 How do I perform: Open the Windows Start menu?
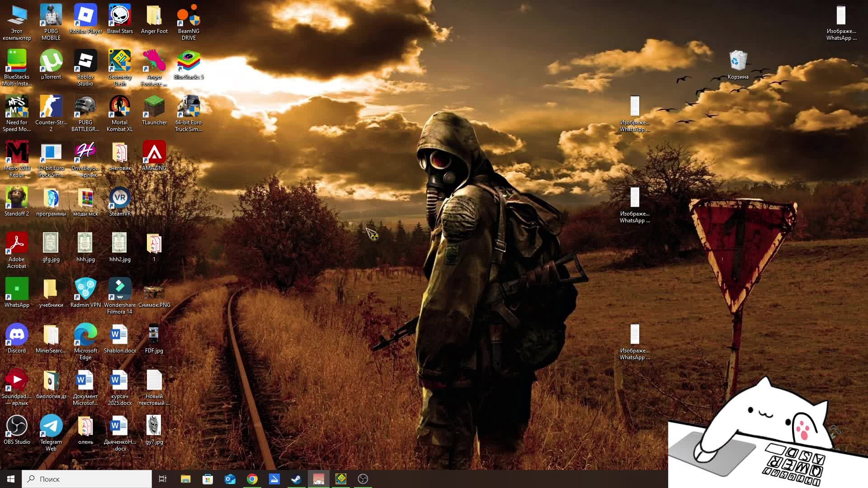click(11, 479)
